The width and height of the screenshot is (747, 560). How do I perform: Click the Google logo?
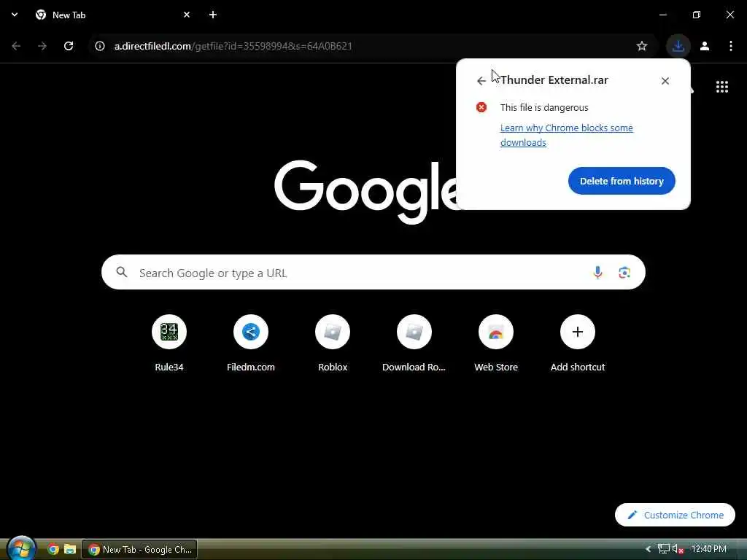(366, 192)
